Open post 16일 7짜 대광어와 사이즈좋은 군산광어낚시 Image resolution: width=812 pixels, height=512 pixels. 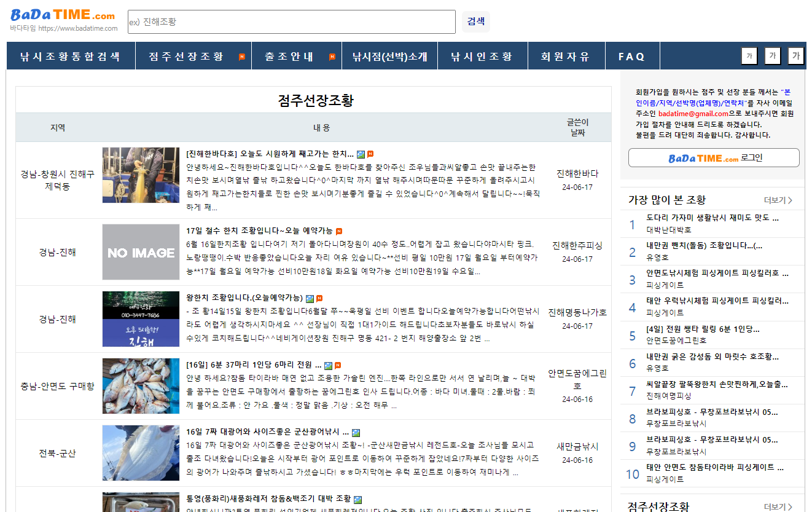coord(267,432)
